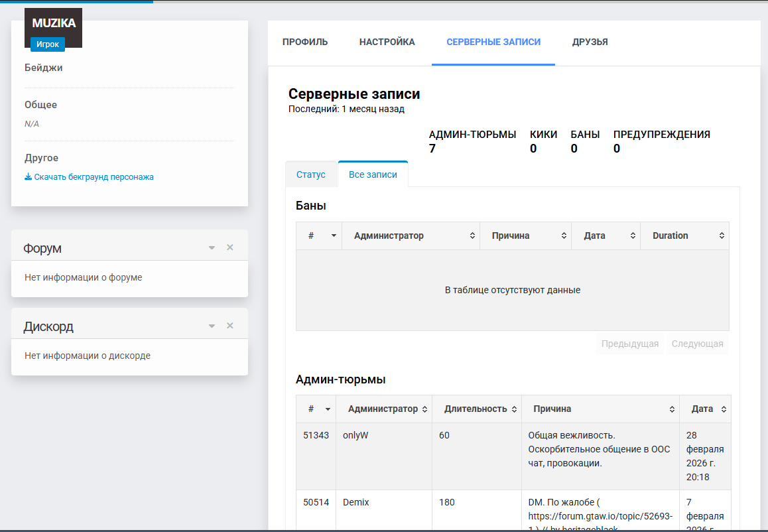Collapse the Дискорд panel with its arrow
Viewport: 768px width, 532px height.
click(212, 326)
